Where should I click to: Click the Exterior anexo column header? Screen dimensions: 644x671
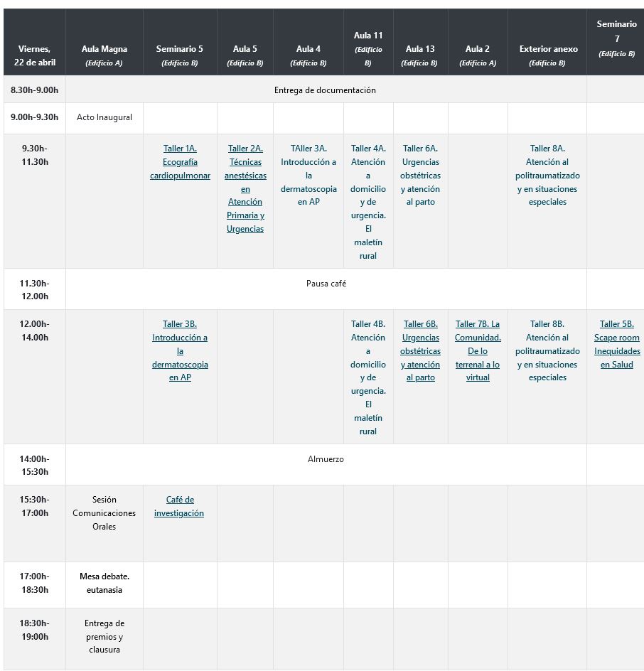pos(548,49)
